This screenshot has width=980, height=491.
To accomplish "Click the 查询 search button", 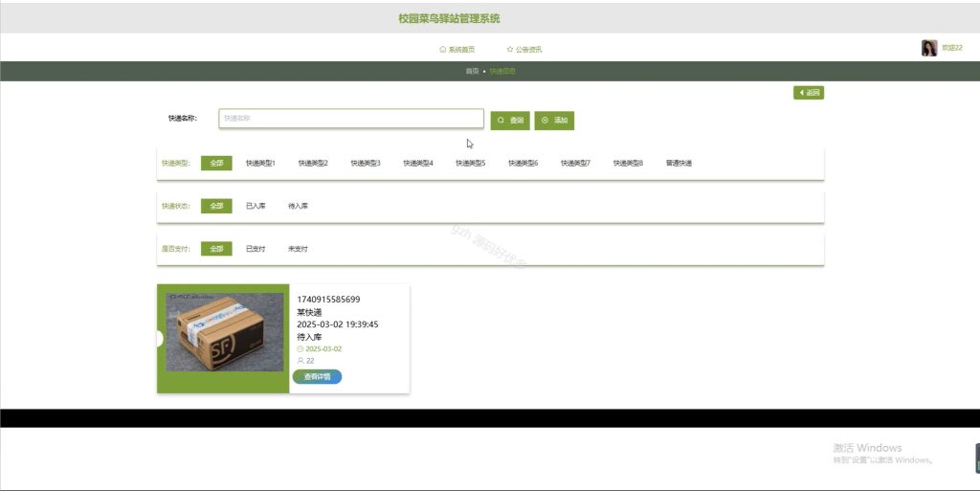I will coord(510,120).
